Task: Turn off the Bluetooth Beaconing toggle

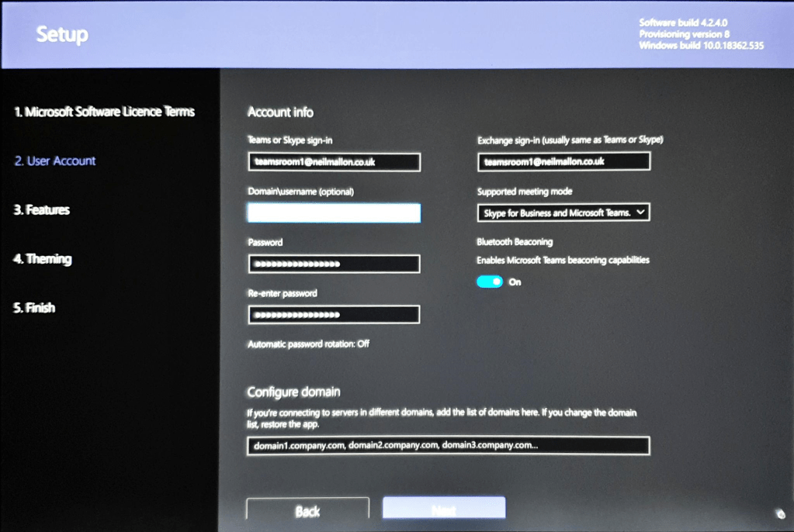Action: pos(490,282)
